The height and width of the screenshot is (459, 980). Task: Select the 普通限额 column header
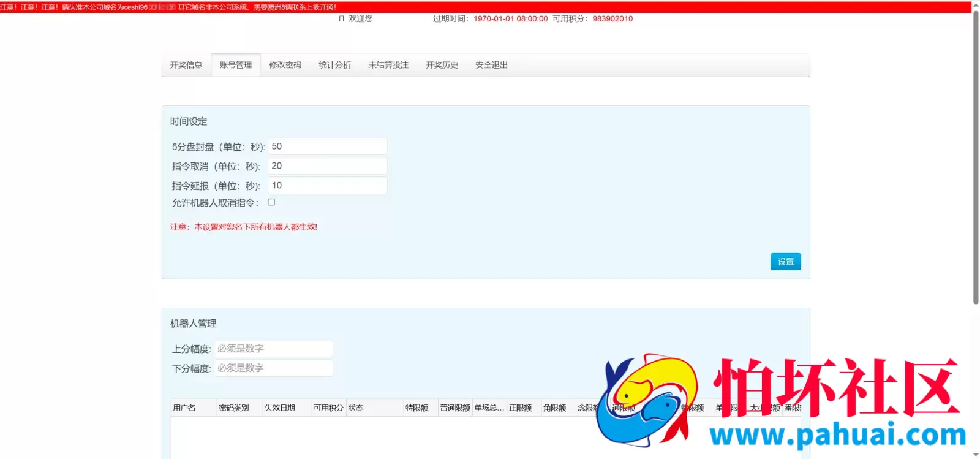[x=455, y=408]
